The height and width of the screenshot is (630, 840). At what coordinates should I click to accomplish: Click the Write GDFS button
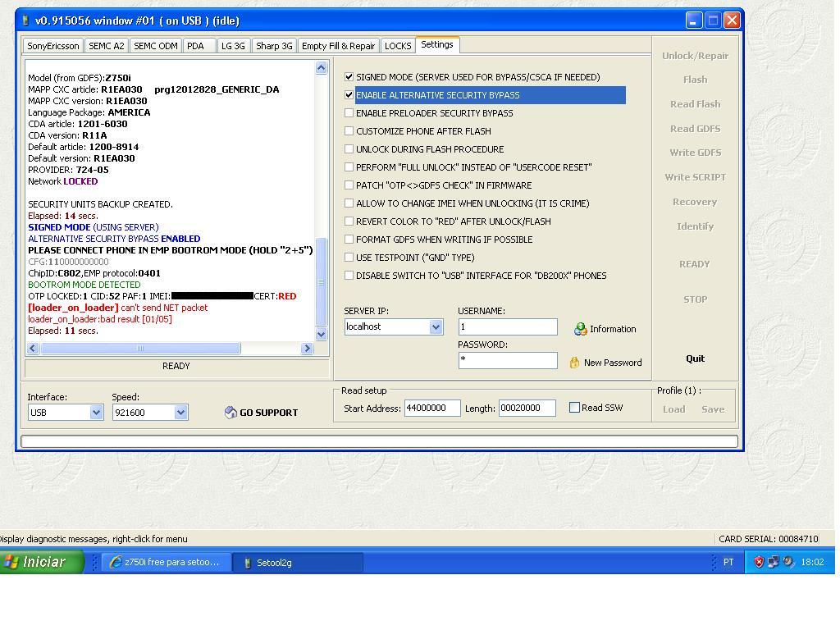click(x=696, y=153)
